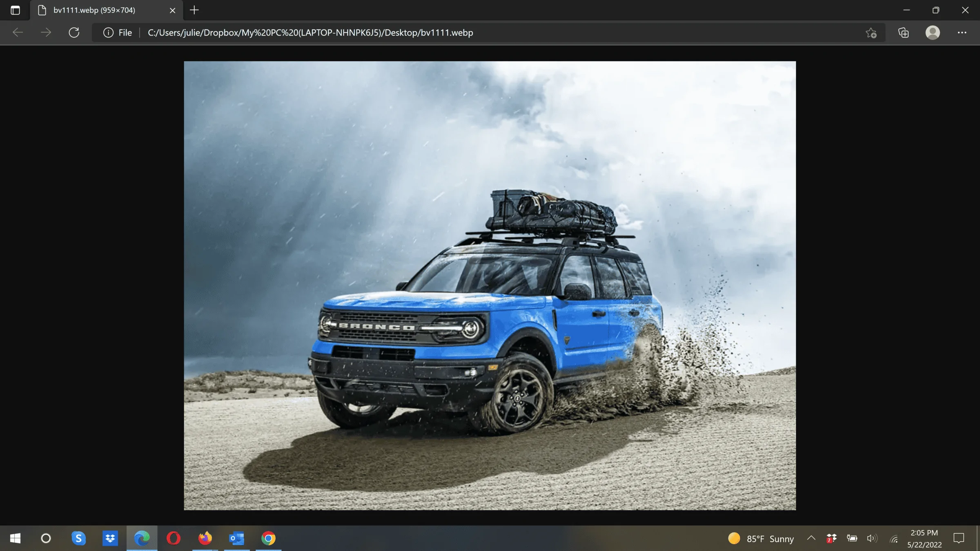Select the bv1111.webp tab

(x=95, y=10)
